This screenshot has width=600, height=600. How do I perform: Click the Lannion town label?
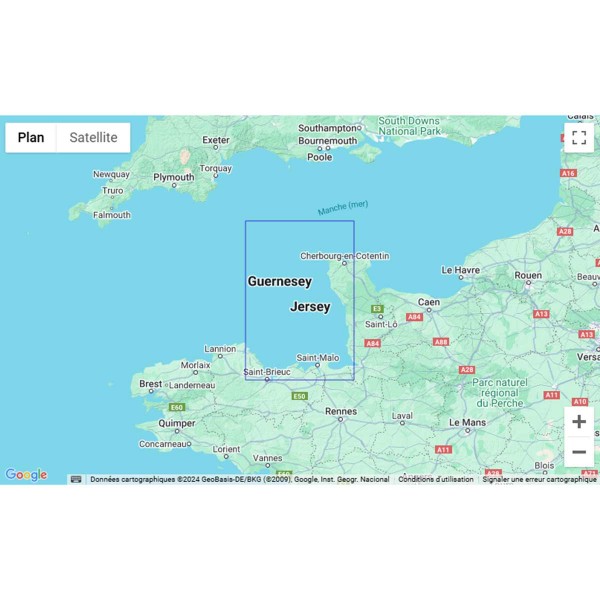(220, 349)
